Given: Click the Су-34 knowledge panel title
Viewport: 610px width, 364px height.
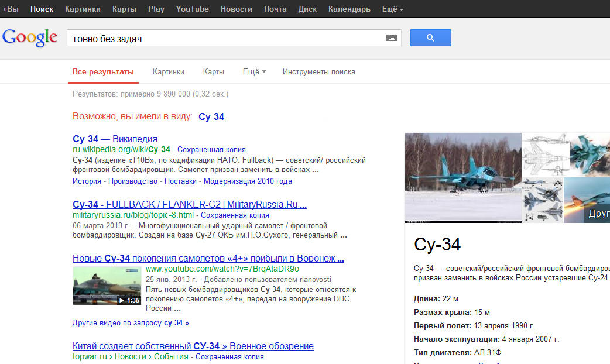Looking at the screenshot, I should click(x=437, y=245).
